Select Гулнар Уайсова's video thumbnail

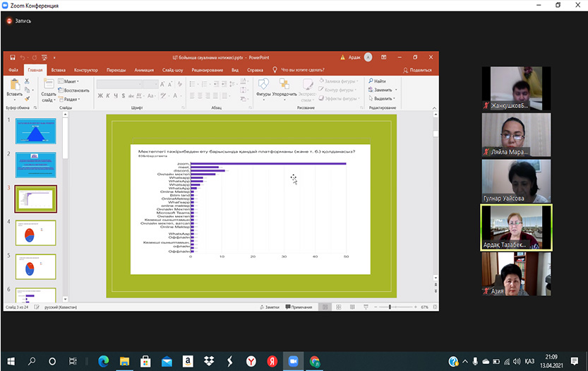point(516,180)
